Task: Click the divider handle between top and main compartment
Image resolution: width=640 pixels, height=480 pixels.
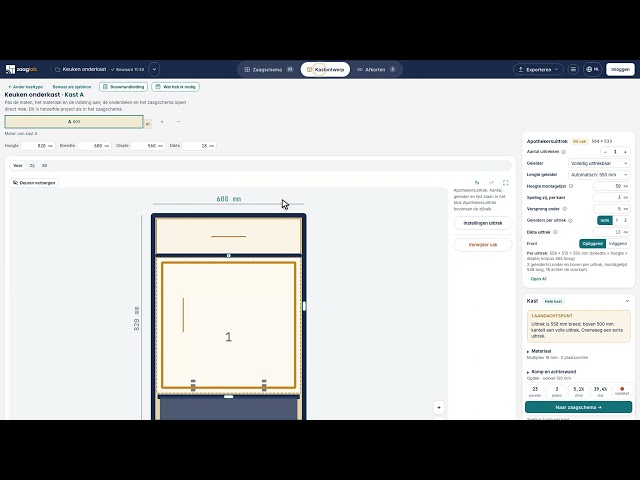Action: (229, 256)
